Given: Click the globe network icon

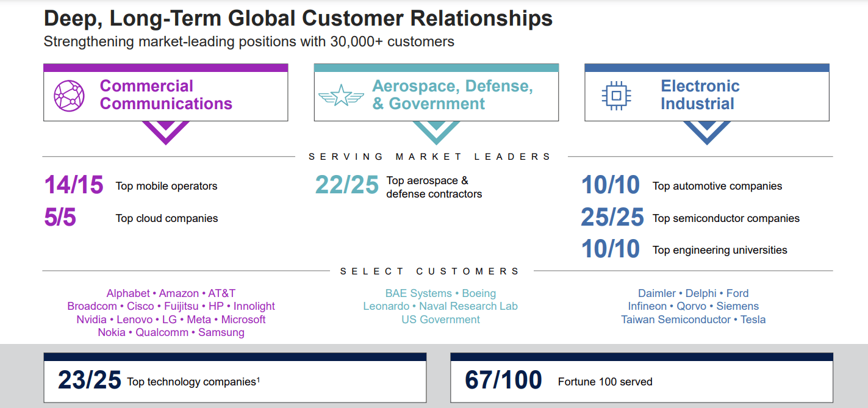Looking at the screenshot, I should (69, 95).
